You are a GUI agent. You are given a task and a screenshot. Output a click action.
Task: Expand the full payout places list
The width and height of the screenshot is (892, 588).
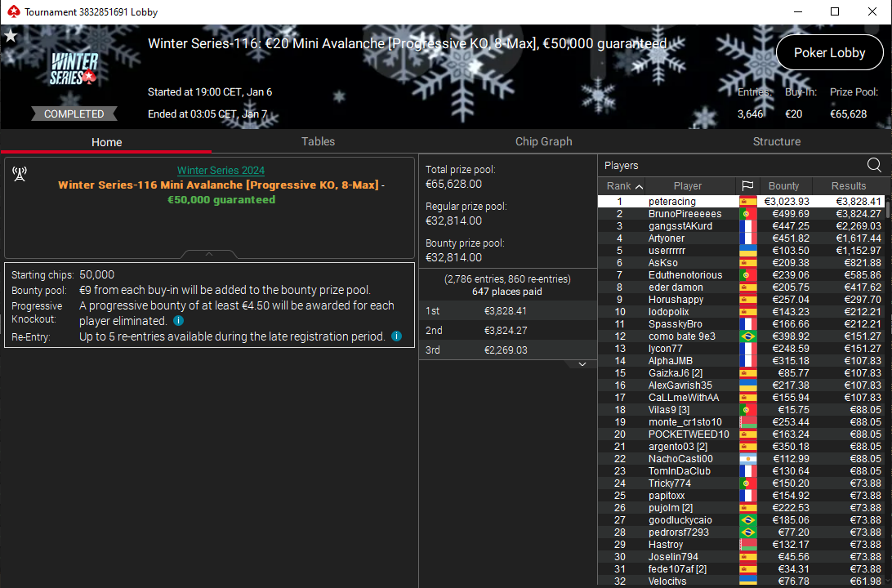[582, 364]
